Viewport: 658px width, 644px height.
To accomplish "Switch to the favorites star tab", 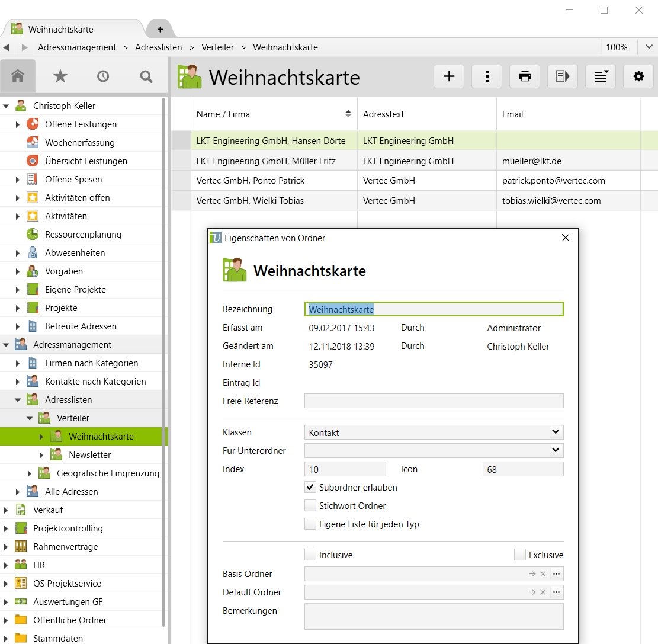I will click(60, 76).
